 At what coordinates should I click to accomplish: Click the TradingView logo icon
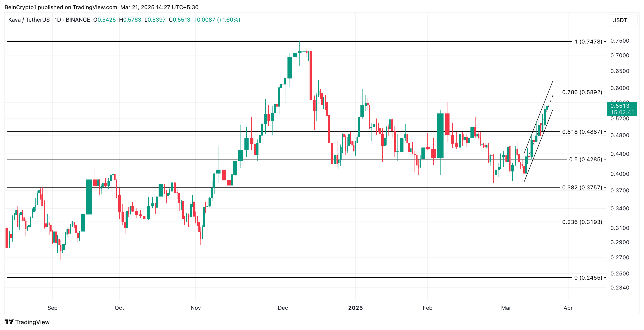pyautogui.click(x=9, y=322)
